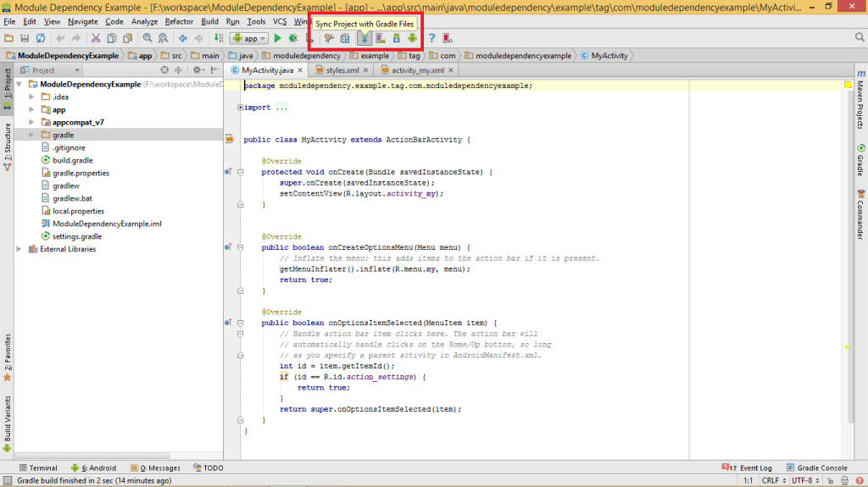The image size is (868, 487).
Task: Expand the folded import statements
Action: [x=240, y=108]
